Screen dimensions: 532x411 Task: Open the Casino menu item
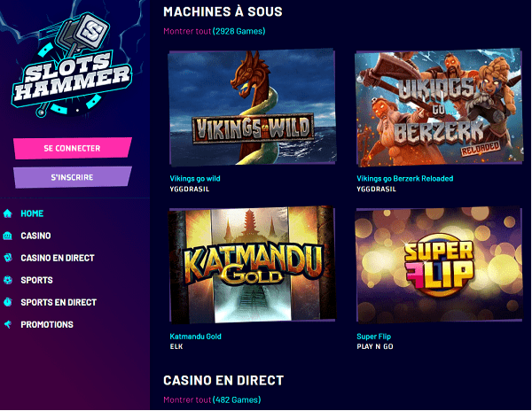tap(35, 236)
